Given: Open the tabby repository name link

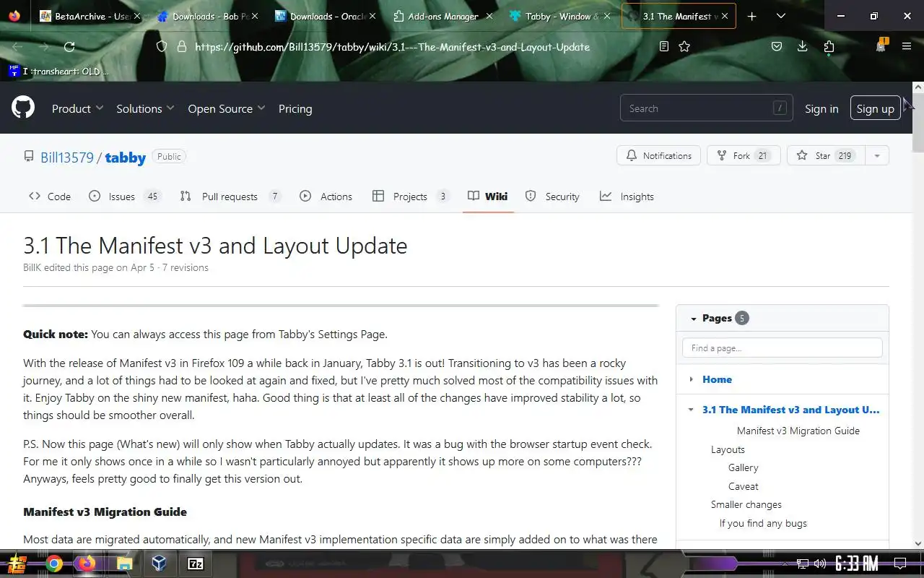Looking at the screenshot, I should pyautogui.click(x=126, y=158).
